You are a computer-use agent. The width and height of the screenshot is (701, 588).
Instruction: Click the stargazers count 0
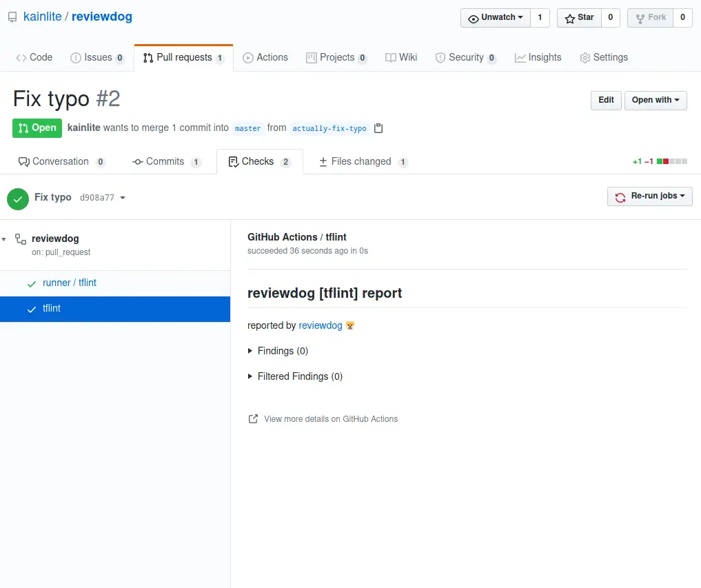coord(610,18)
